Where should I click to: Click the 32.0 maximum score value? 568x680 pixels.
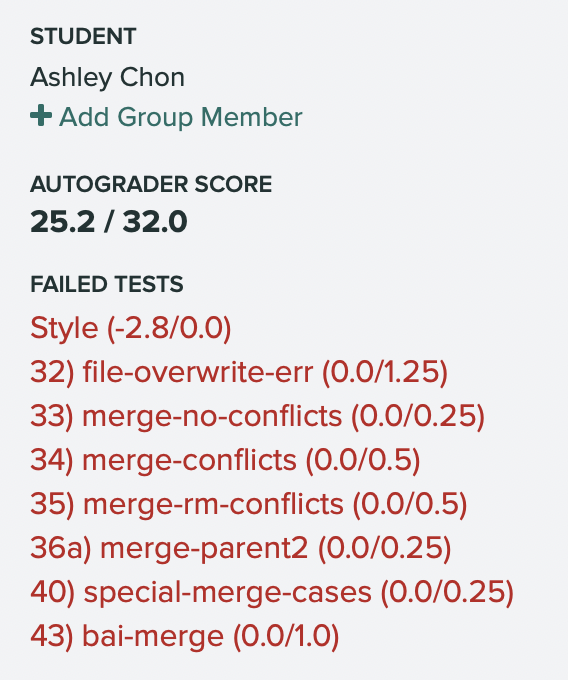tap(155, 222)
